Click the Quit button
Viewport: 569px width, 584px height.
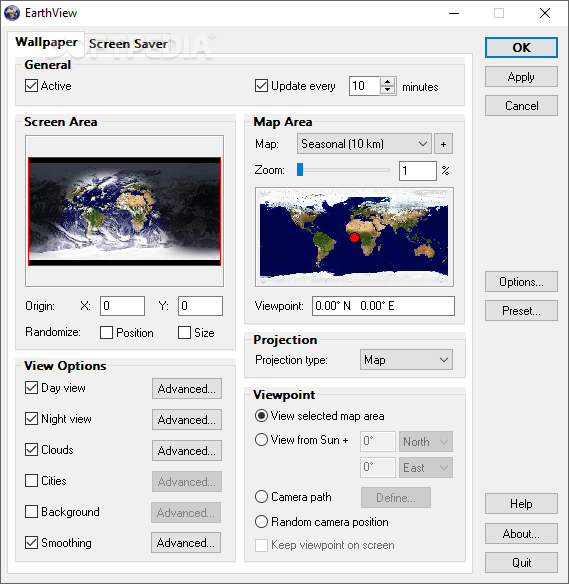(x=521, y=562)
